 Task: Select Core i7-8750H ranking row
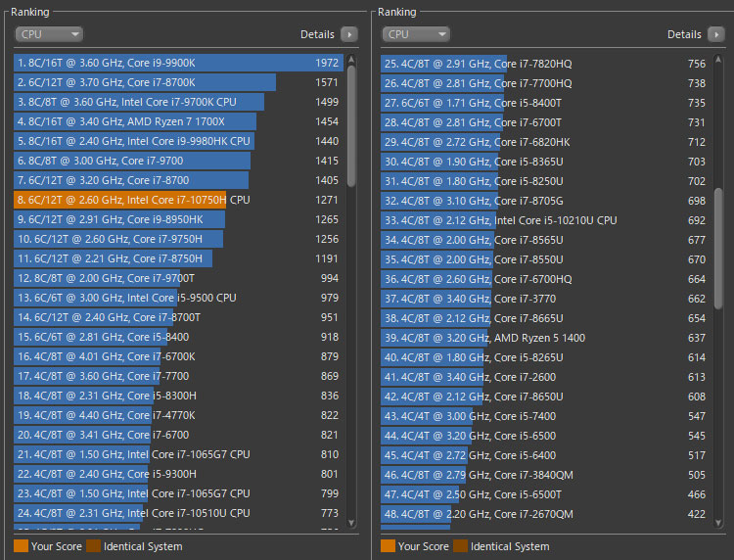coord(179,258)
